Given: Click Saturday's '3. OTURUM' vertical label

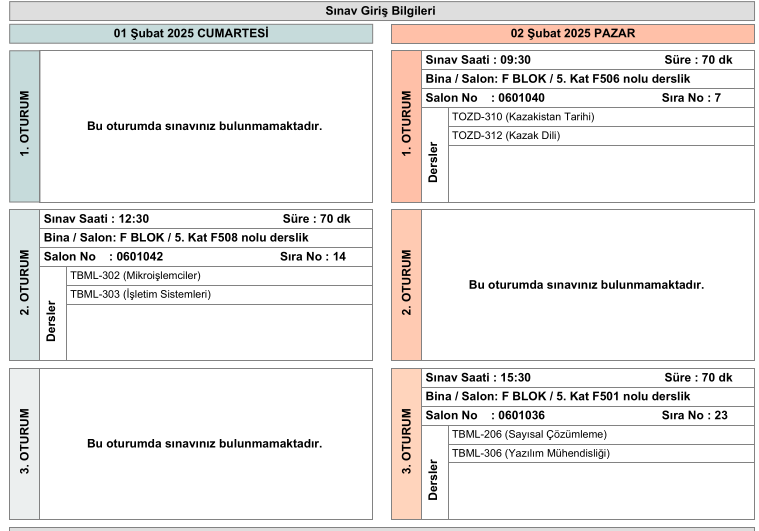Looking at the screenshot, I should [x=25, y=441].
